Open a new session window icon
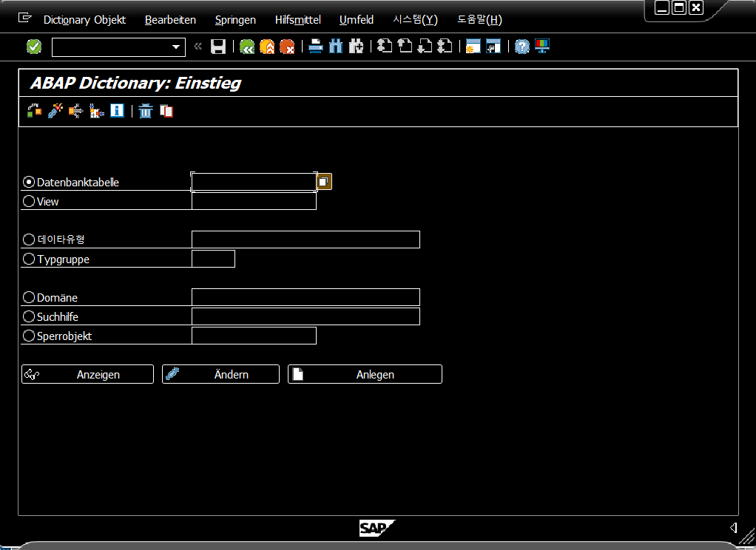Viewport: 756px width, 550px height. (x=473, y=47)
